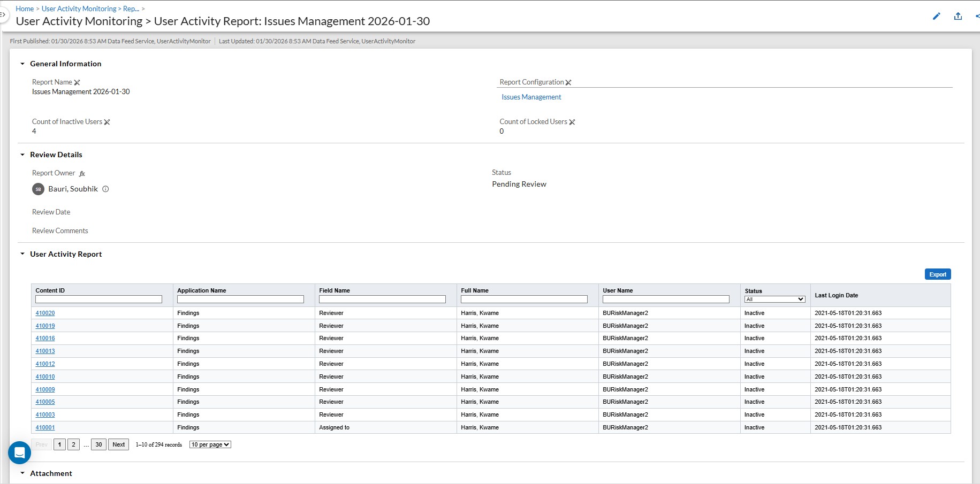Viewport: 980px width, 484px height.
Task: Click the Full Name filter field
Action: click(x=524, y=299)
